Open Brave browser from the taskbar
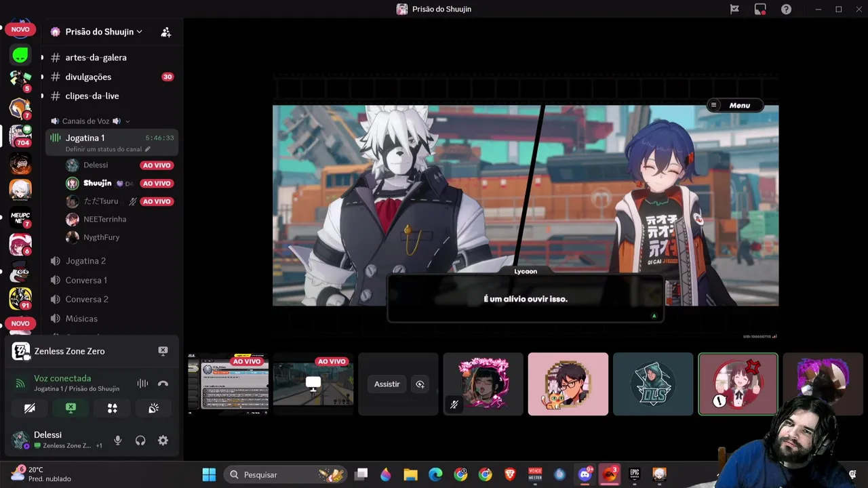 510,474
